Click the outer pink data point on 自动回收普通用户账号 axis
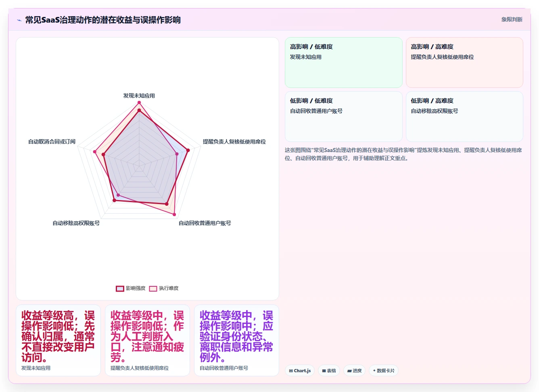The height and width of the screenshot is (392, 539). [x=174, y=214]
